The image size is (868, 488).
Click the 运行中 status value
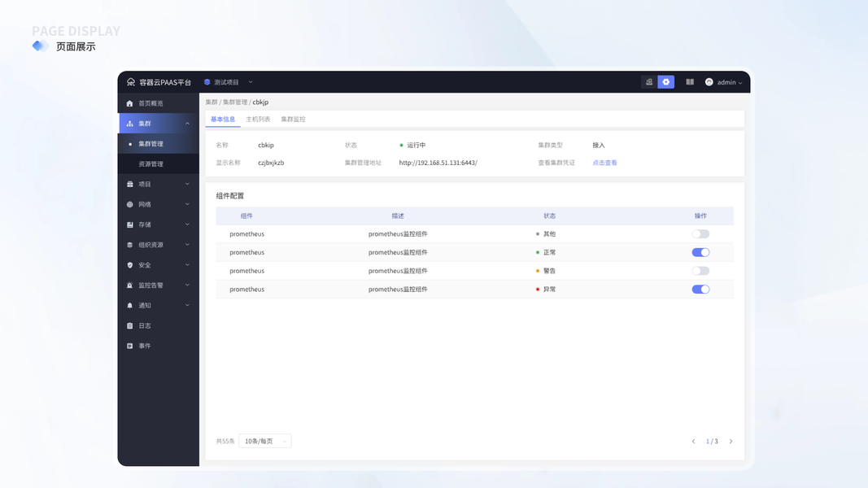[417, 145]
